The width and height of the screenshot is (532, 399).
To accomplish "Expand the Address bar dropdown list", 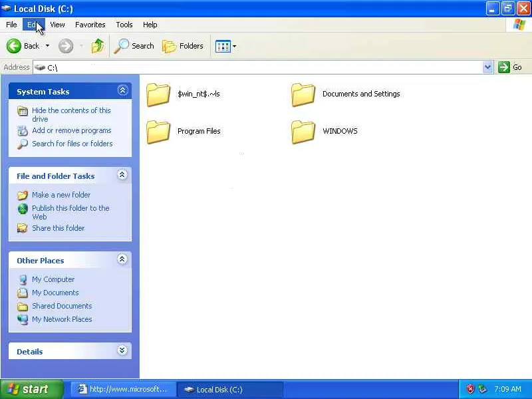I will [487, 67].
